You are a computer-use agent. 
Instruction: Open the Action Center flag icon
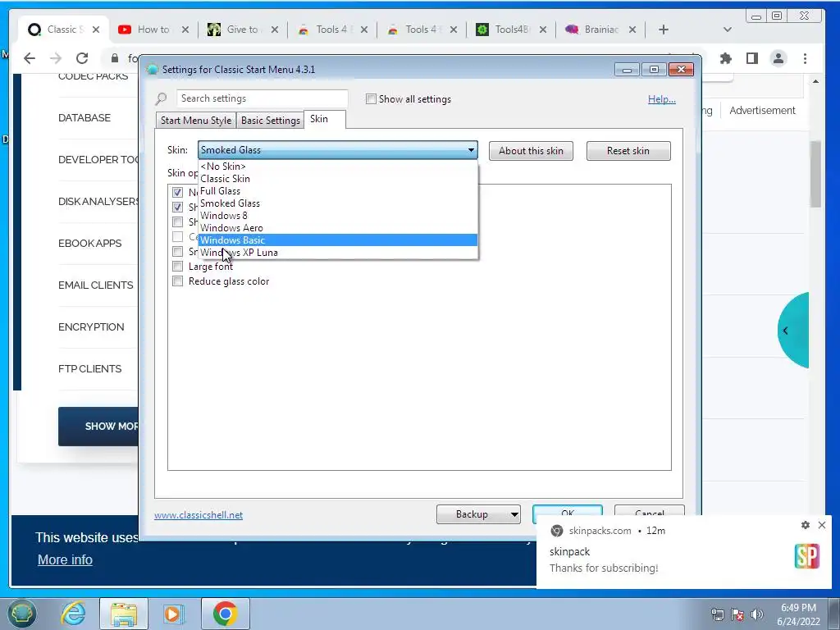coord(737,614)
